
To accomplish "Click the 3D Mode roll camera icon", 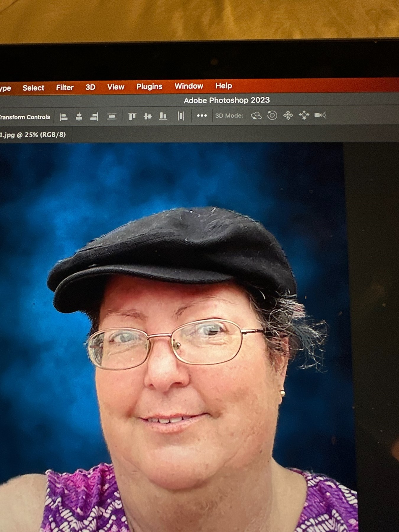I will 272,115.
